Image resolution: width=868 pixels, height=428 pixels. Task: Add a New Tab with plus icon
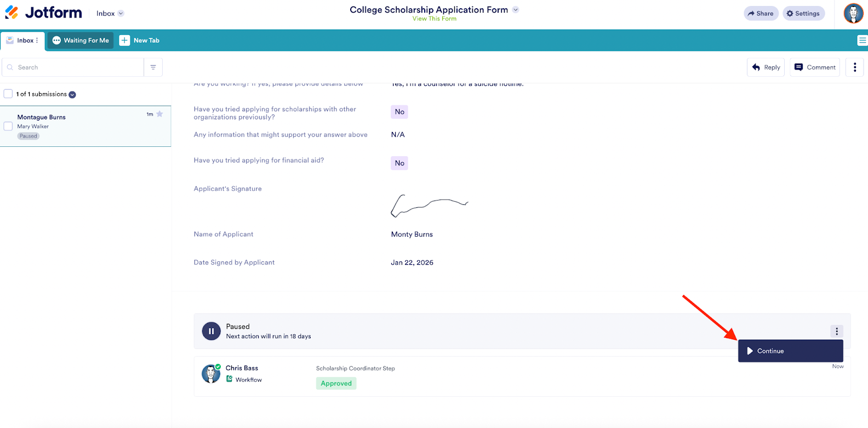[125, 41]
